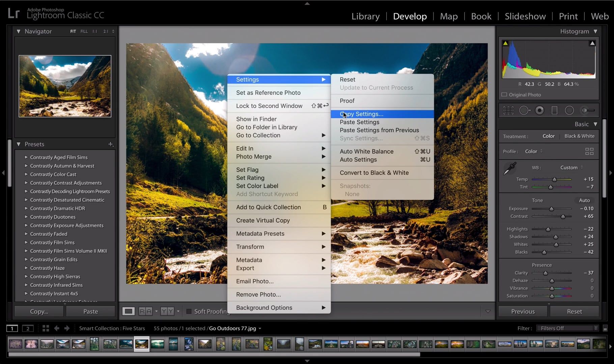Open the Profile Browser grid icon
This screenshot has width=614, height=364.
(589, 151)
